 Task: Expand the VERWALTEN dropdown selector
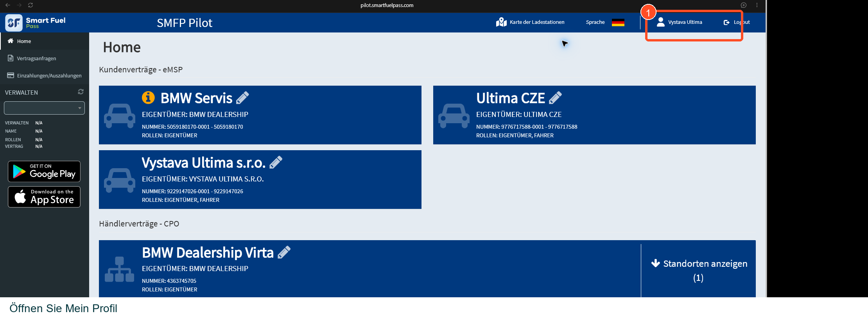pyautogui.click(x=44, y=108)
